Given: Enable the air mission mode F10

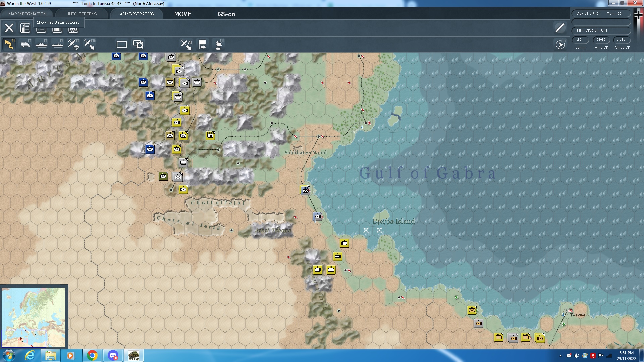Looking at the screenshot, I should coord(89,44).
